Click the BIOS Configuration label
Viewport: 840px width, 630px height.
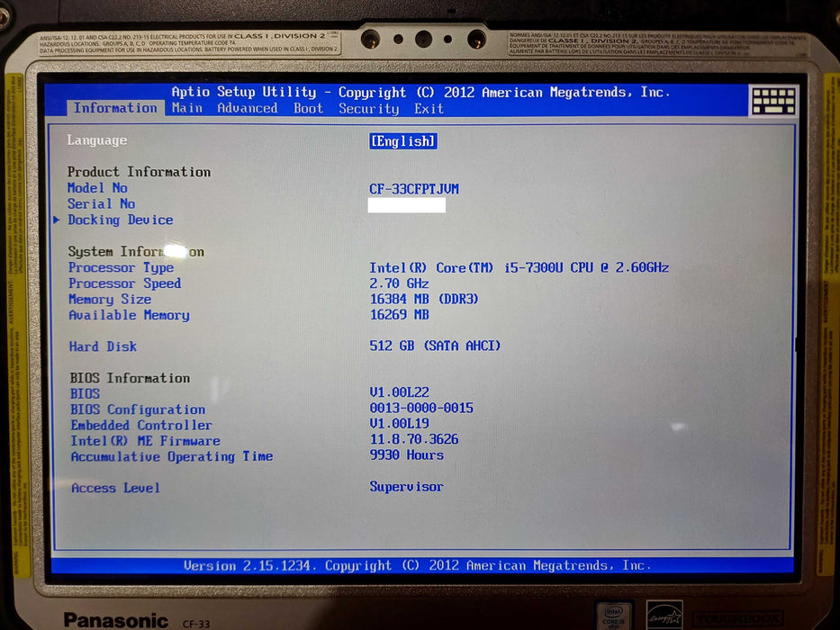point(138,409)
